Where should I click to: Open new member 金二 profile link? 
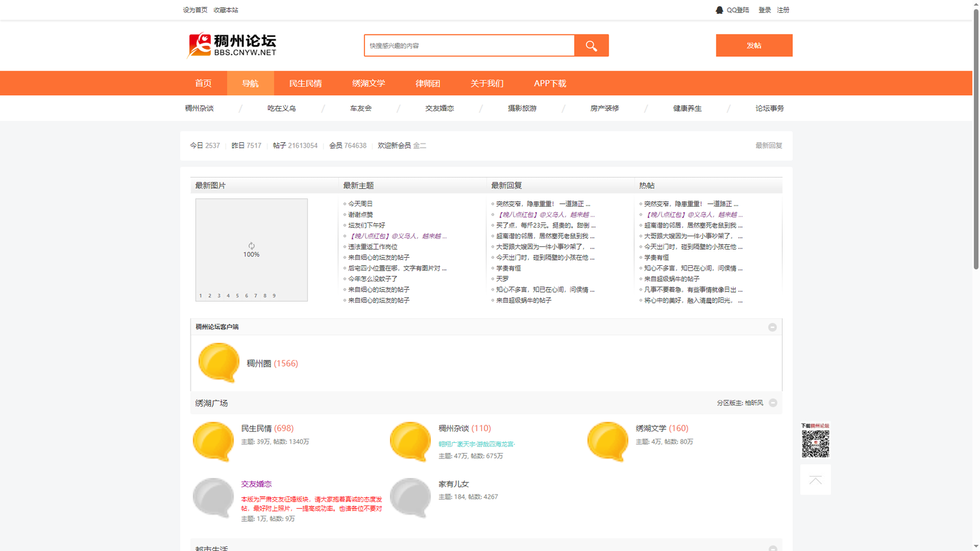click(420, 146)
